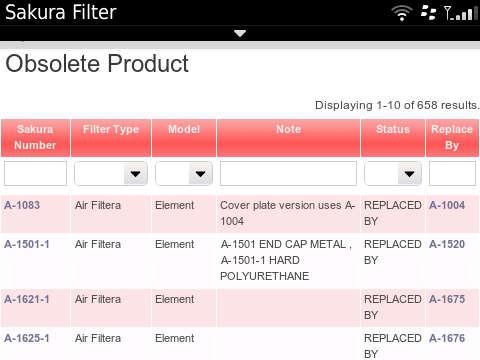The width and height of the screenshot is (480, 360).
Task: Open the Model dropdown filter
Action: [x=184, y=173]
